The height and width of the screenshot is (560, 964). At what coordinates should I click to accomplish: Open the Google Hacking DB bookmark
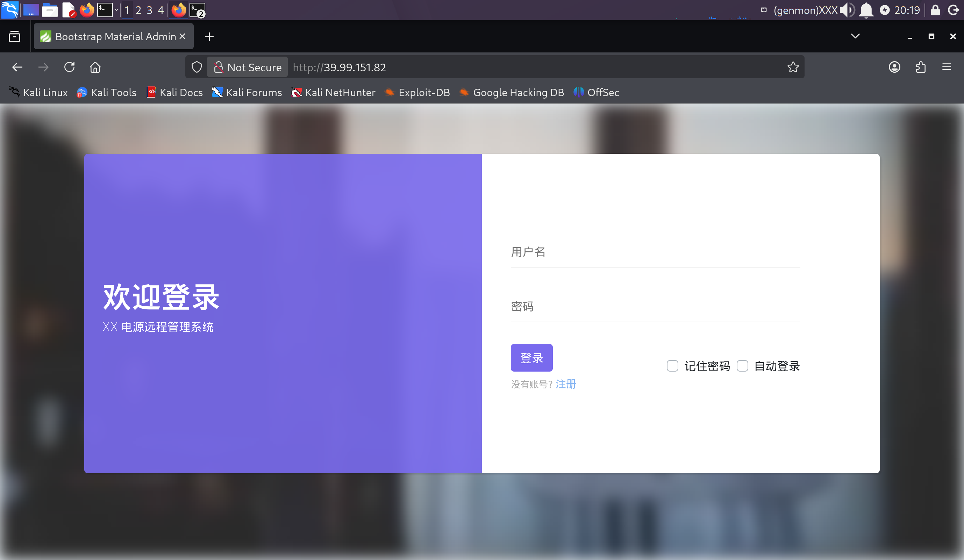(x=512, y=93)
